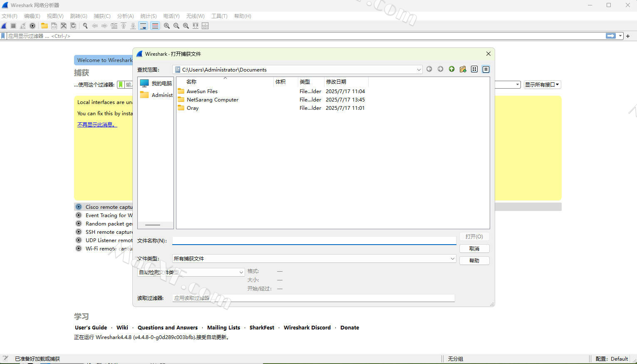Click the close capture file X icon
The image size is (637, 364).
click(64, 26)
